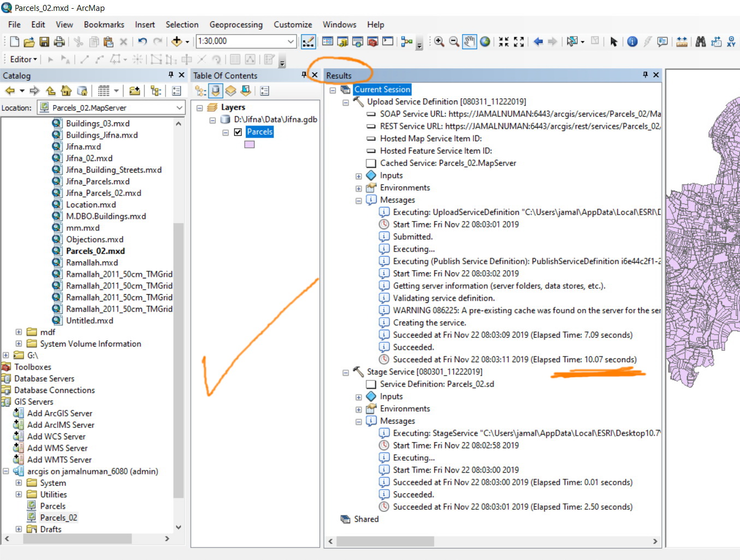Viewport: 740px width, 560px height.
Task: Toggle auto-hide pin on Results panel
Action: (645, 75)
